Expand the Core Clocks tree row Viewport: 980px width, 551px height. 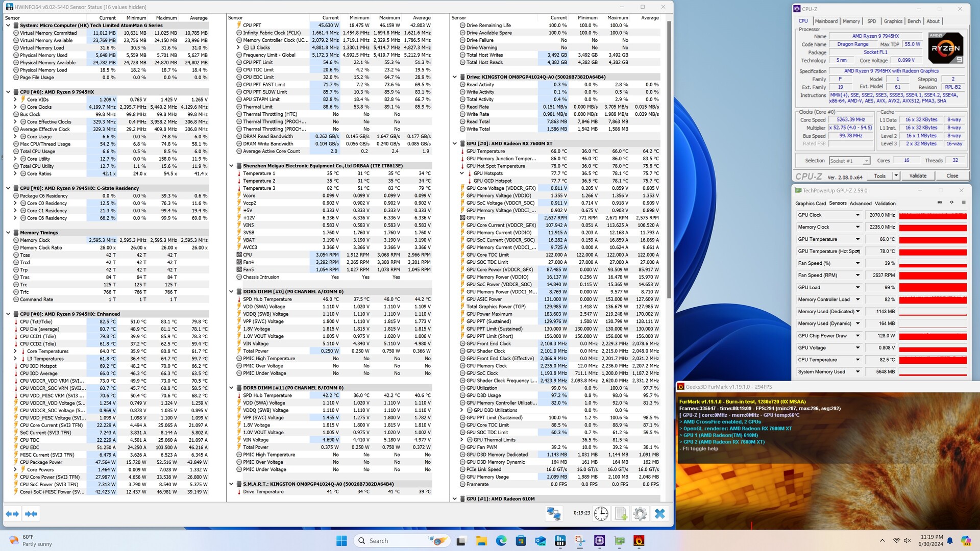click(x=15, y=107)
